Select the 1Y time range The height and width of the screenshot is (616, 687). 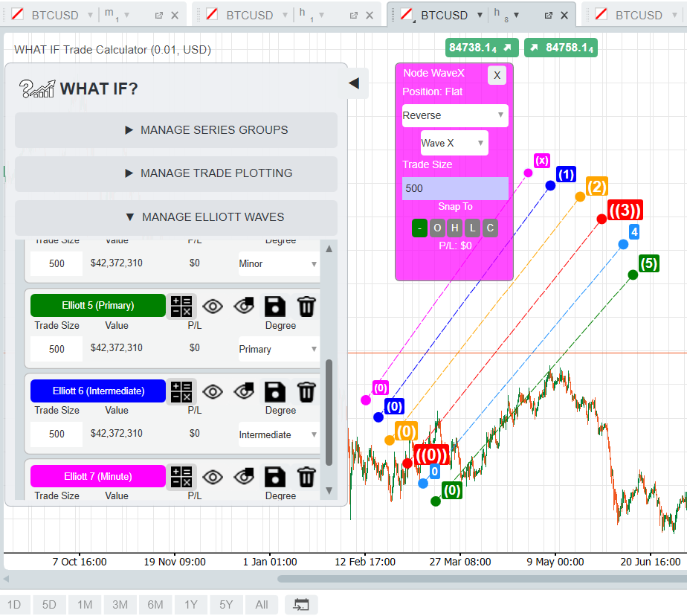(x=190, y=605)
